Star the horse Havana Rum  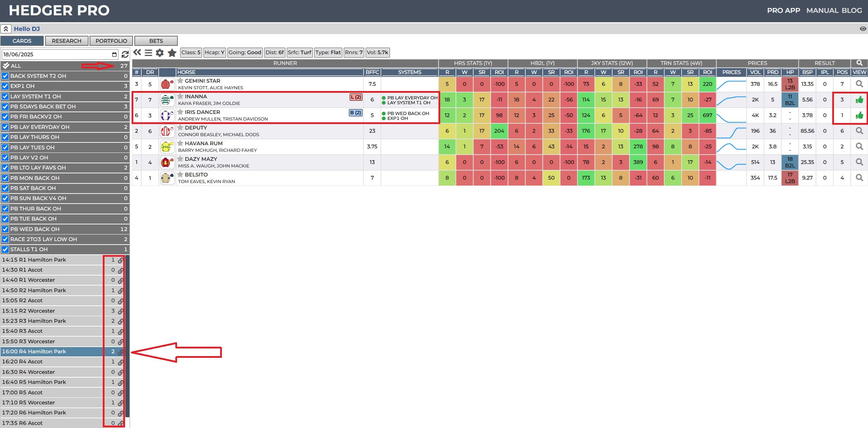[180, 143]
